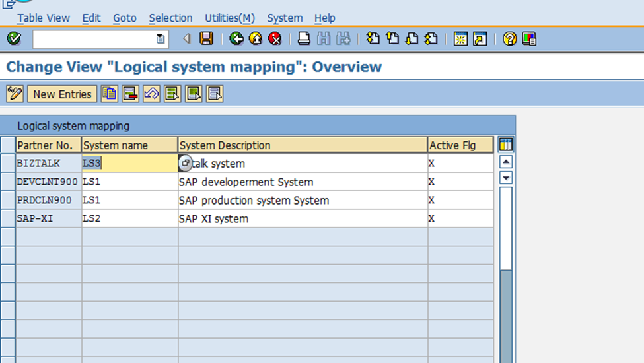
Task: Print using the printer icon
Action: [x=304, y=39]
